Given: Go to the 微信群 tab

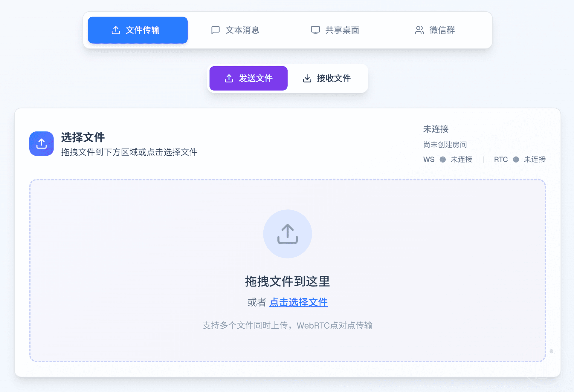Looking at the screenshot, I should (x=442, y=30).
